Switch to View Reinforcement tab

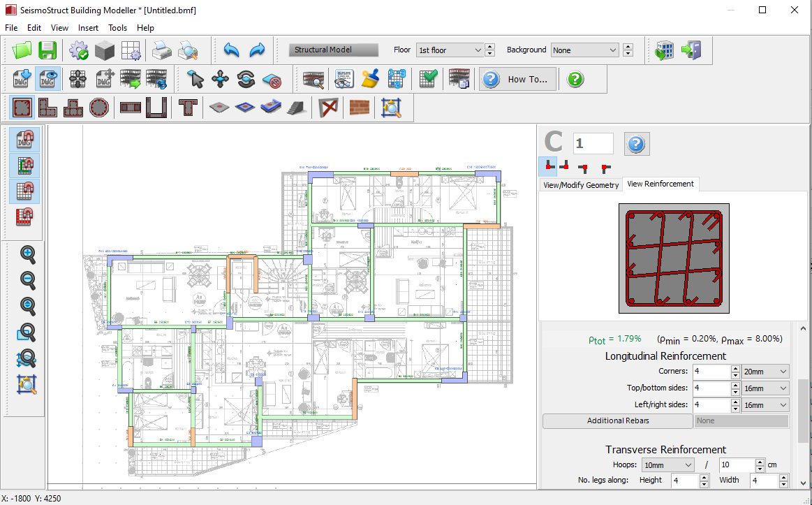pyautogui.click(x=660, y=184)
